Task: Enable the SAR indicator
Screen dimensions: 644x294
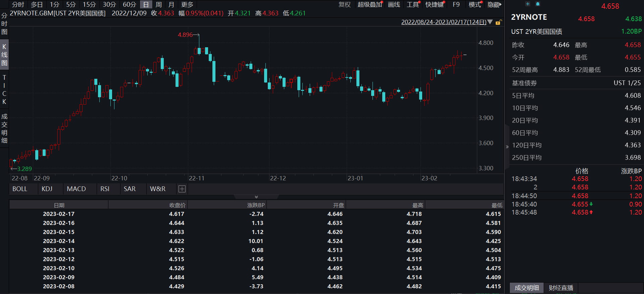Action: [130, 189]
